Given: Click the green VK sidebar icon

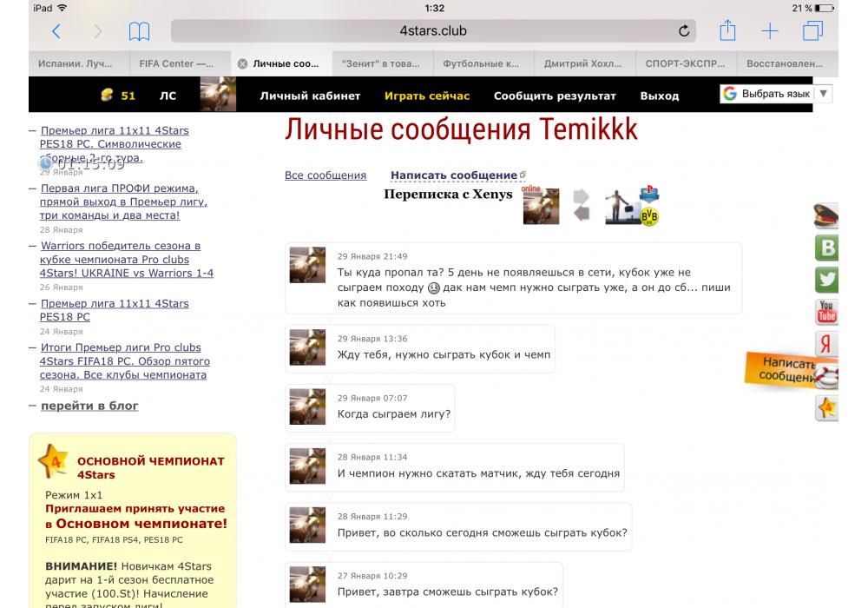Looking at the screenshot, I should [826, 248].
